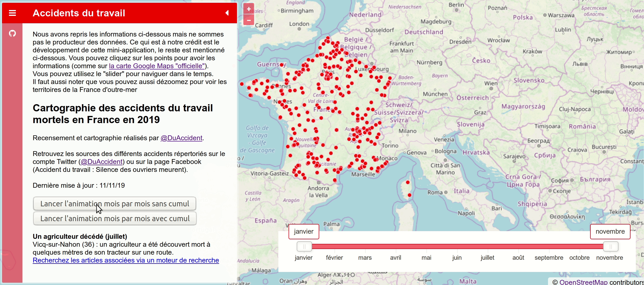
Task: Zoom out on the map
Action: [x=249, y=20]
